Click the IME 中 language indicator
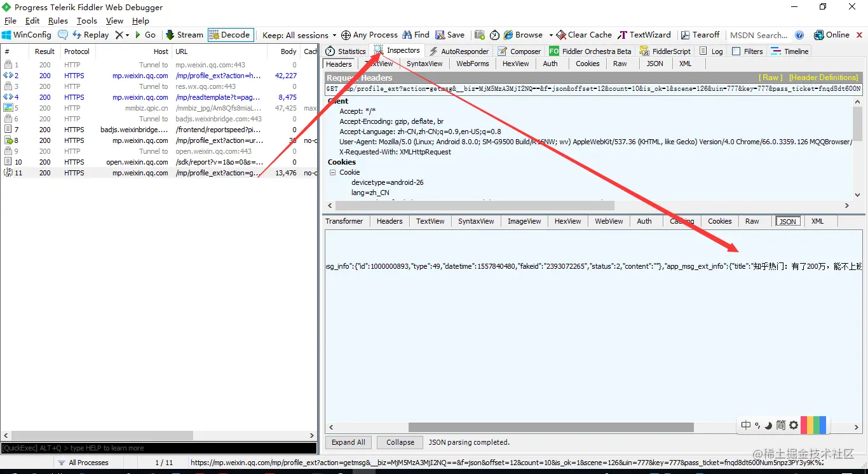This screenshot has height=474, width=868. tap(746, 425)
